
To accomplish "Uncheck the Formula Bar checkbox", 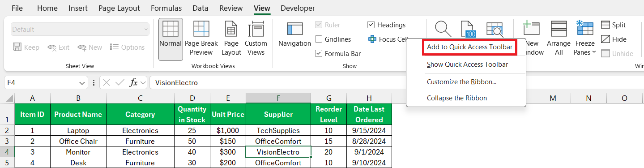I will pyautogui.click(x=319, y=54).
